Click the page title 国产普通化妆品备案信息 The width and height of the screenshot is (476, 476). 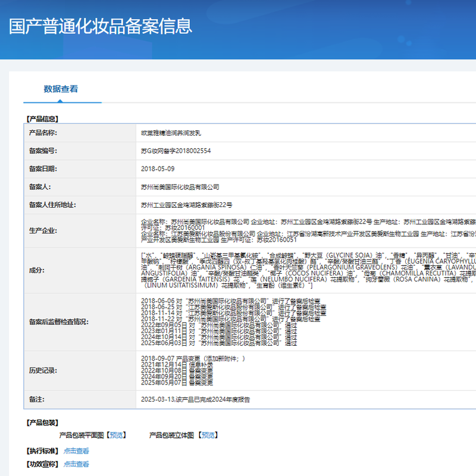[x=101, y=26]
